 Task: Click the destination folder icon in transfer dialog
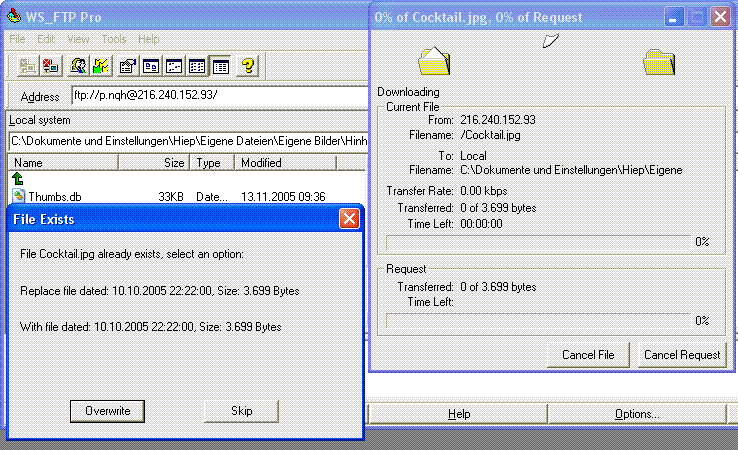pyautogui.click(x=659, y=62)
